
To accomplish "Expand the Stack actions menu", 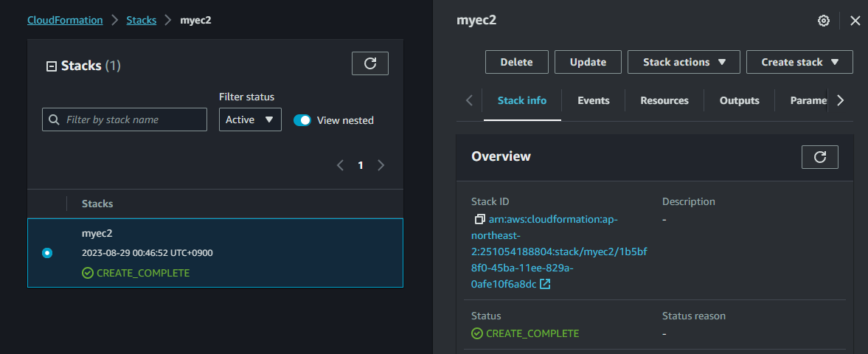I will coord(684,62).
